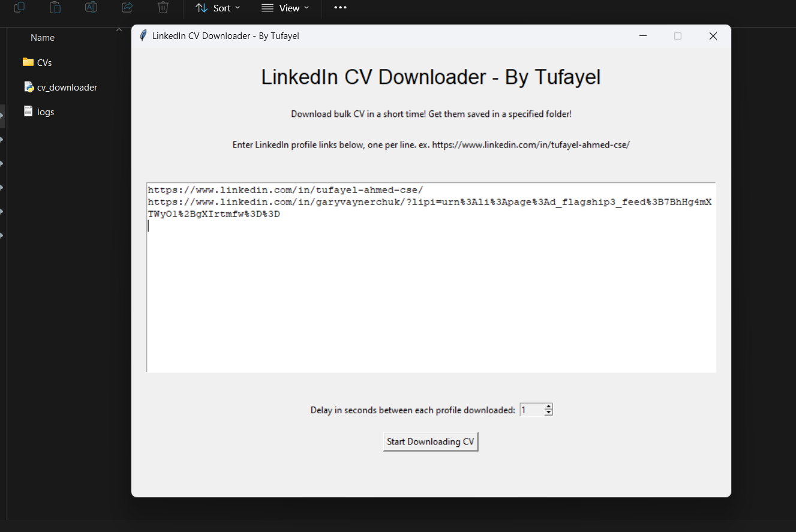796x532 pixels.
Task: Decrease delay with spinbox down arrow
Action: 548,413
